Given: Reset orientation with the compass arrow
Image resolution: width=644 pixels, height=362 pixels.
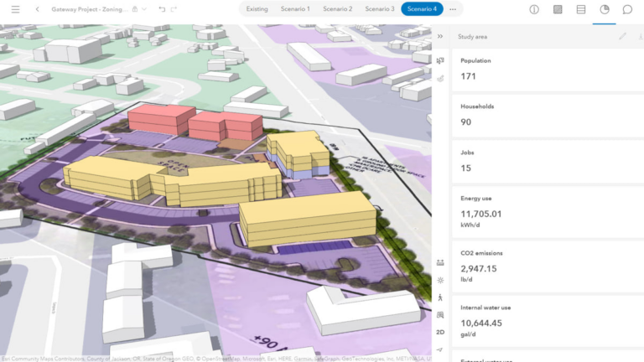Looking at the screenshot, I should point(440,349).
